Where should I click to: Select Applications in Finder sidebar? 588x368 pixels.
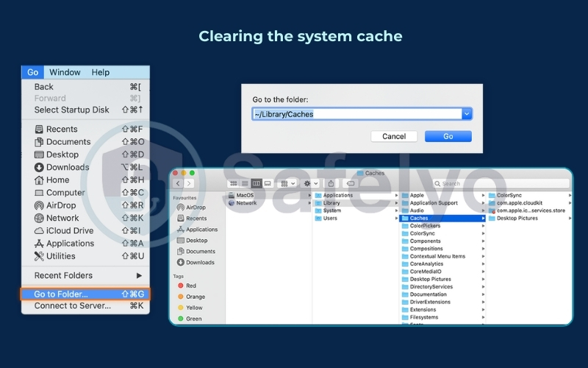201,230
